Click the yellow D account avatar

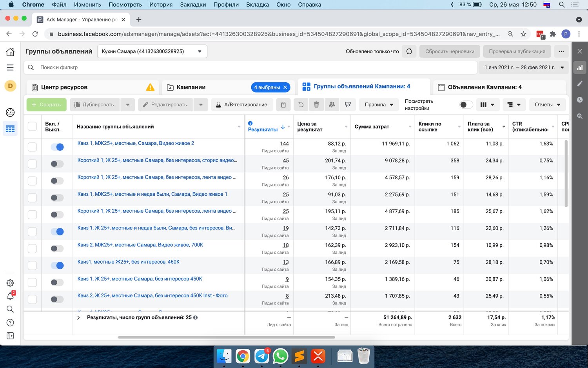pyautogui.click(x=10, y=86)
